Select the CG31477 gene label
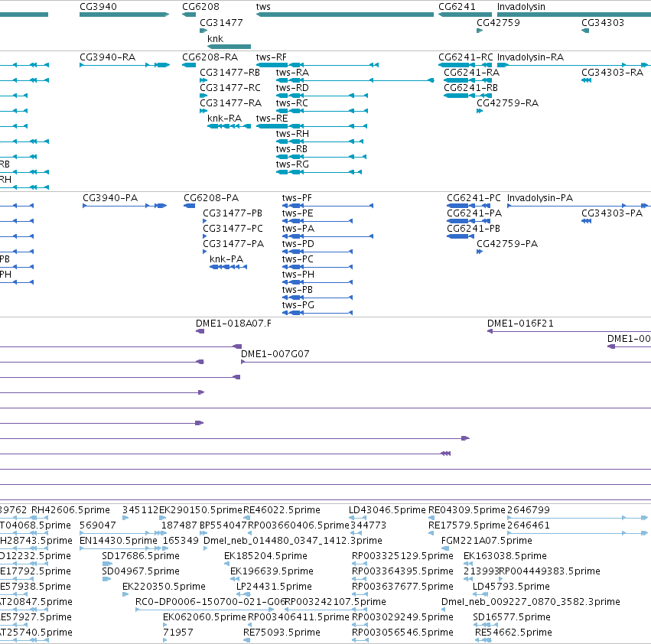The width and height of the screenshot is (651, 644). 221,22
